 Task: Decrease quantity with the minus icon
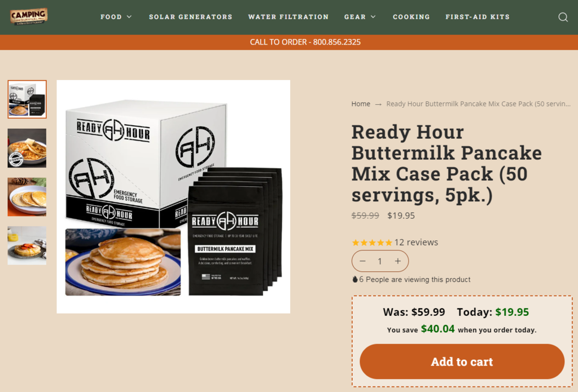click(x=362, y=261)
